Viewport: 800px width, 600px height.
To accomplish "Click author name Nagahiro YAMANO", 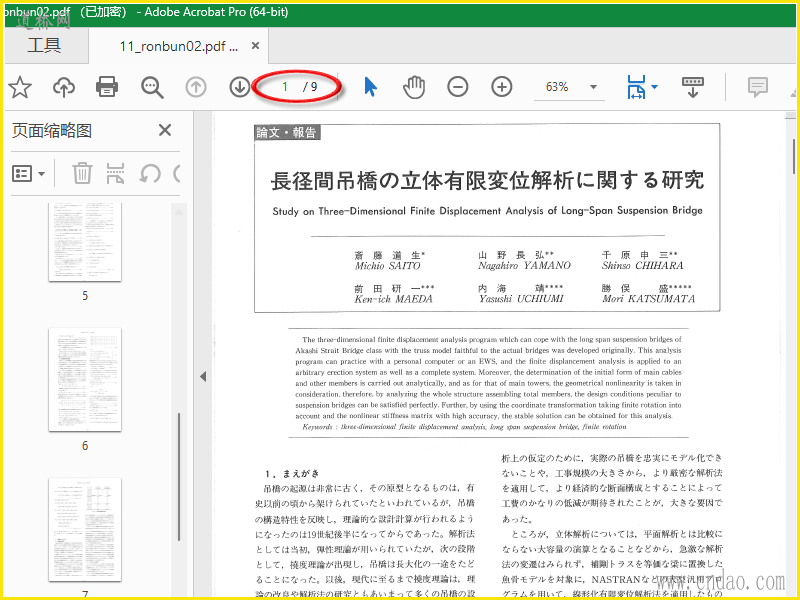I will (x=524, y=266).
